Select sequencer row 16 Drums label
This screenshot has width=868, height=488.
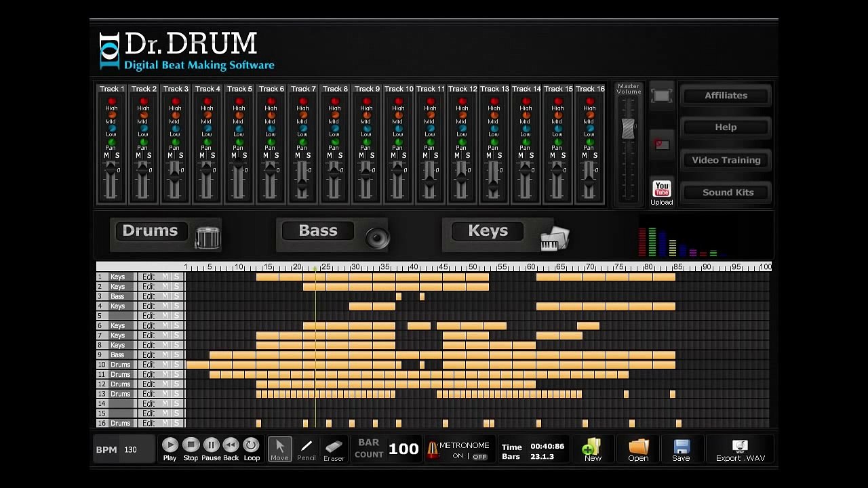[x=120, y=424]
